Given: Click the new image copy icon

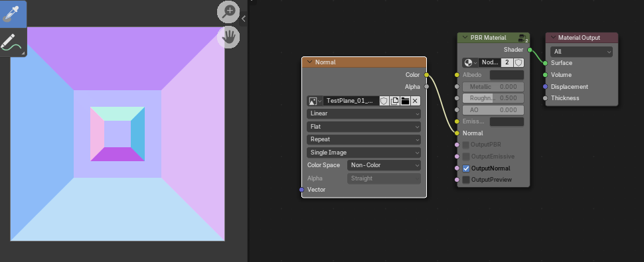Looking at the screenshot, I should tap(394, 101).
